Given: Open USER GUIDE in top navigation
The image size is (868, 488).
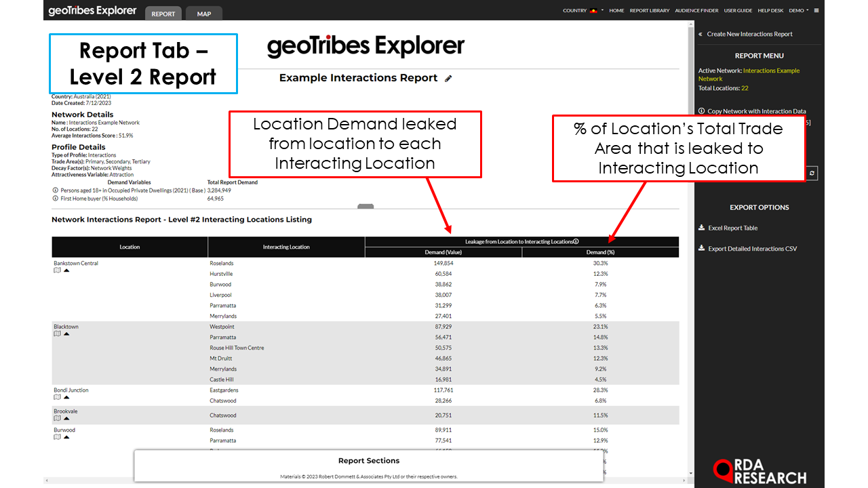Looking at the screenshot, I should pos(738,11).
